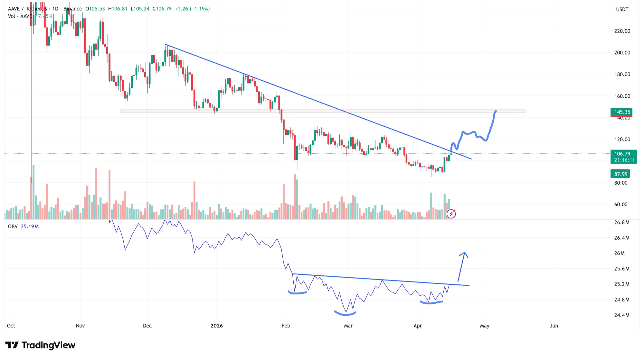This screenshot has width=644, height=358.
Task: Click the 25.6M OBV axis label
Action: click(621, 269)
